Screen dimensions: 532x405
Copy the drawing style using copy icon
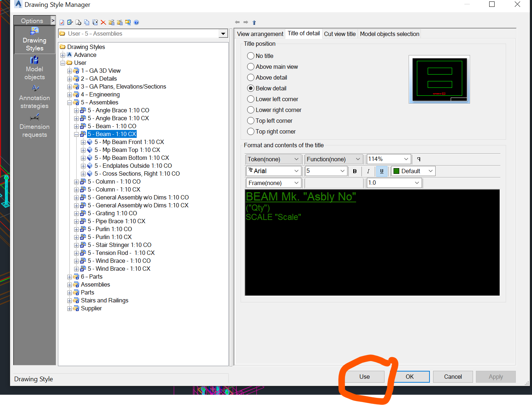(87, 22)
